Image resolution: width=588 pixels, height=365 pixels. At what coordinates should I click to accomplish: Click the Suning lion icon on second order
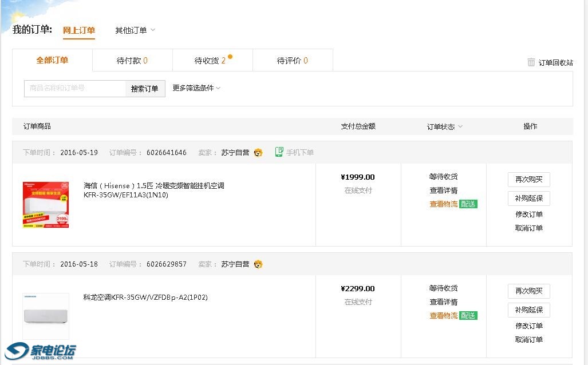[x=258, y=264]
